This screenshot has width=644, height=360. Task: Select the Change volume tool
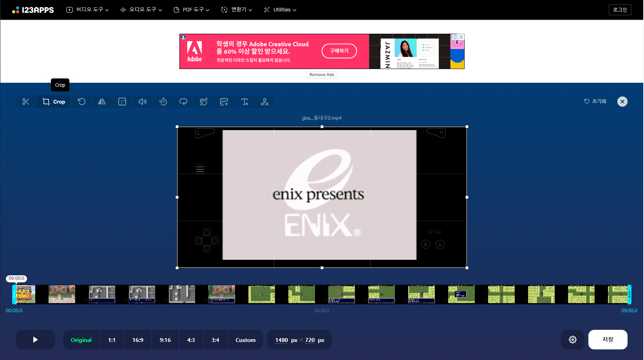pyautogui.click(x=143, y=102)
